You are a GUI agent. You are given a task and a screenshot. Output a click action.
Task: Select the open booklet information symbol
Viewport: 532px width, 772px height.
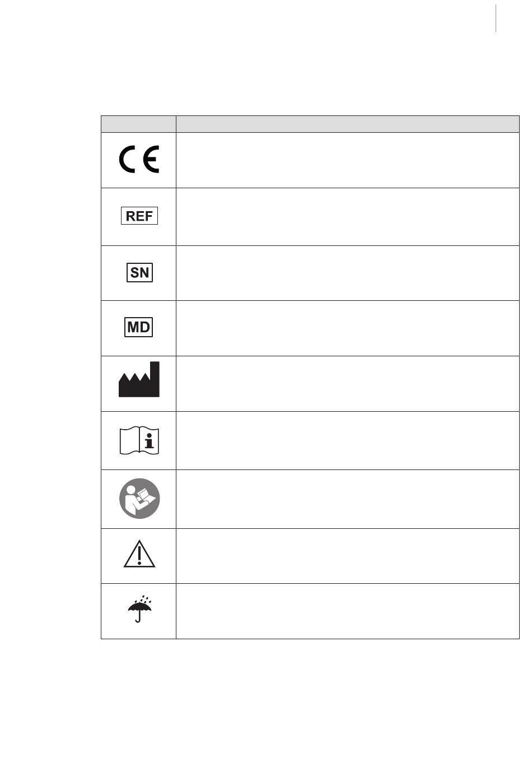pos(139,441)
